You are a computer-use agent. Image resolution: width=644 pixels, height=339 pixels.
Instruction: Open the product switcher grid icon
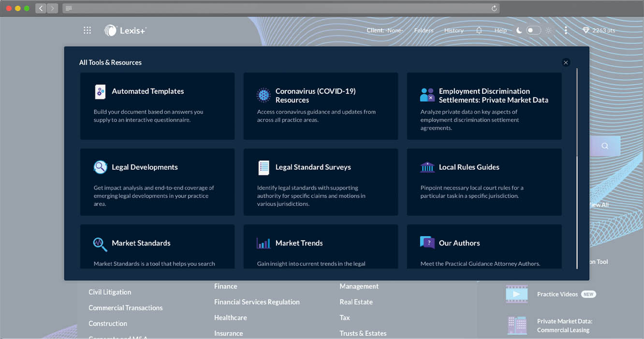(x=87, y=30)
